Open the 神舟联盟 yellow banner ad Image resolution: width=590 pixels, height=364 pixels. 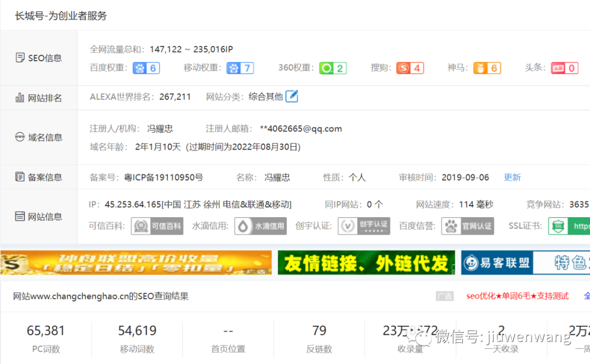coord(136,262)
